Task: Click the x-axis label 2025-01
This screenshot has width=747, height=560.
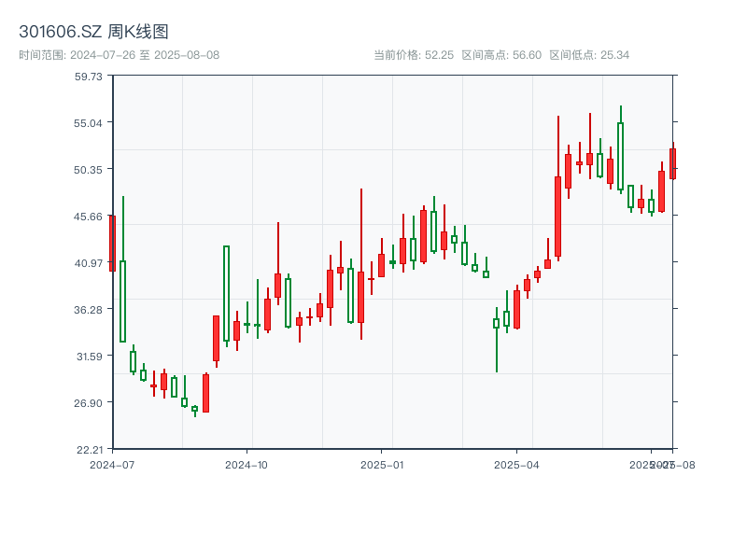Action: tap(382, 465)
